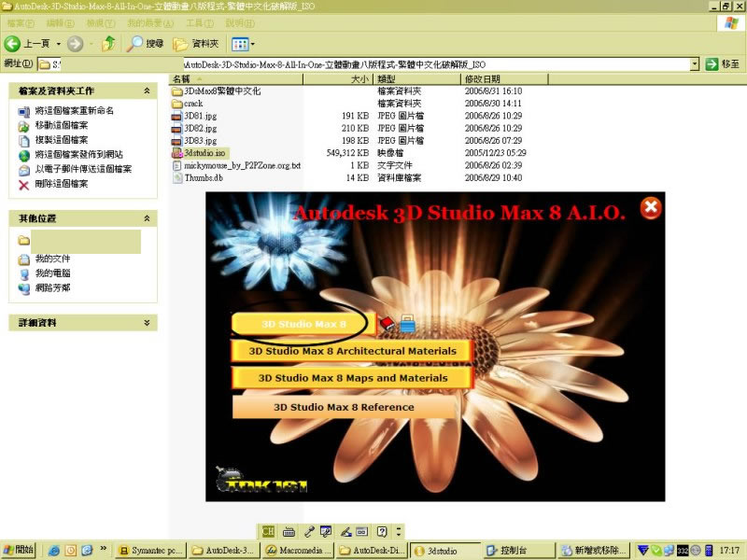
Task: Click the orange clock icon in quick launch
Action: tap(71, 551)
